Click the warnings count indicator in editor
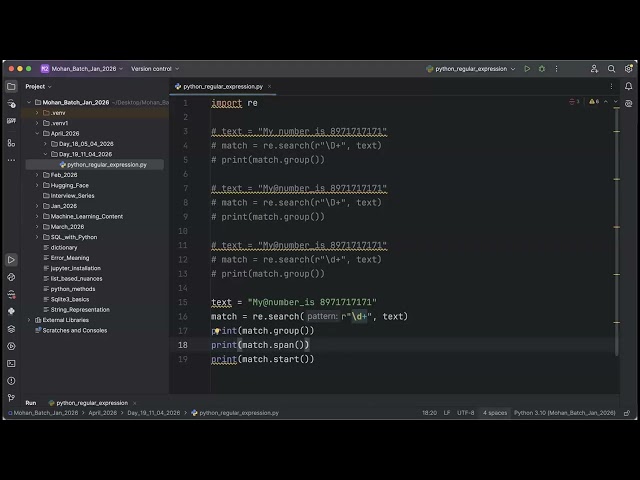Screen dimensions: 640x480 (594, 101)
